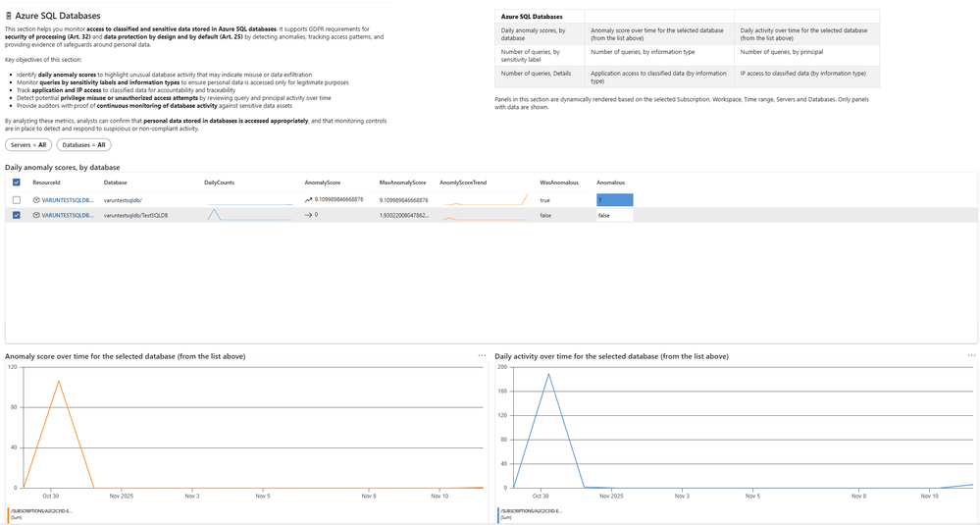Click blue legend entry under daily activity chart
Viewport: 980px width, 525px height.
532,514
